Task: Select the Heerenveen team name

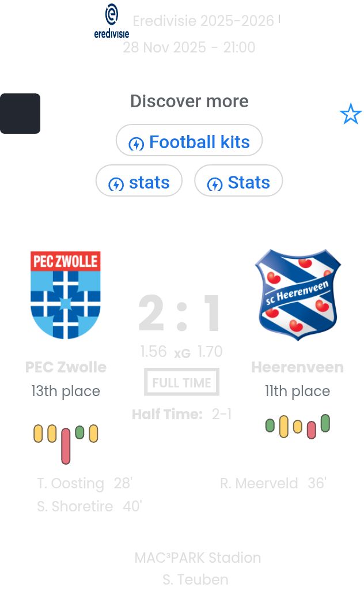Action: click(x=297, y=367)
